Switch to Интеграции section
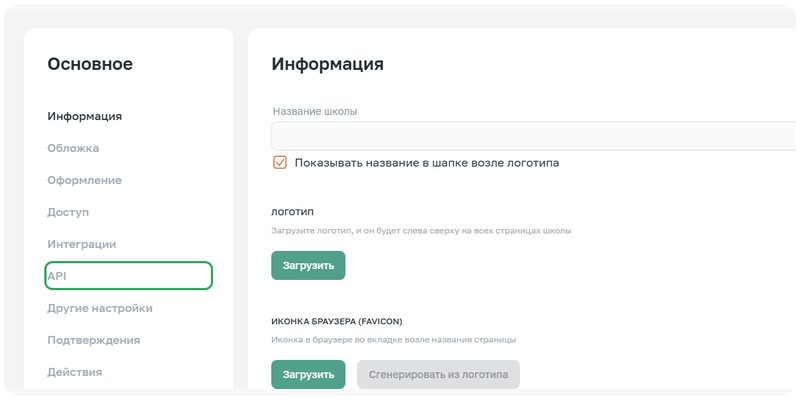 click(82, 244)
